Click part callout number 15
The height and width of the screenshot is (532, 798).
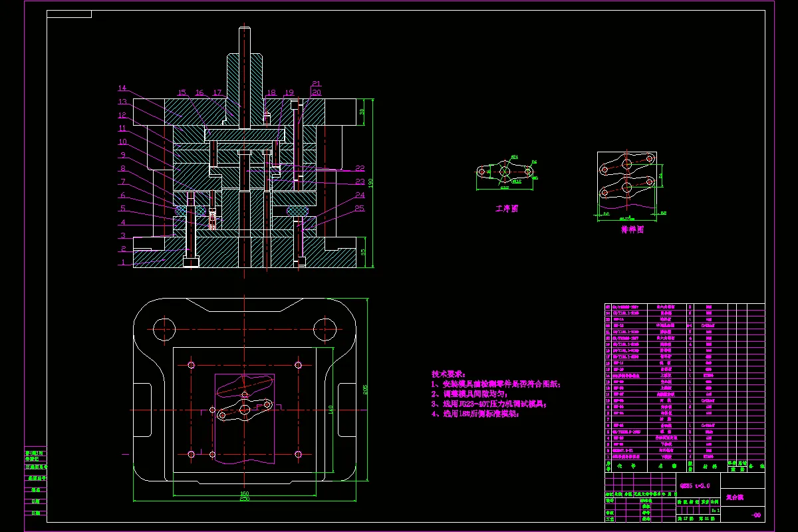183,92
